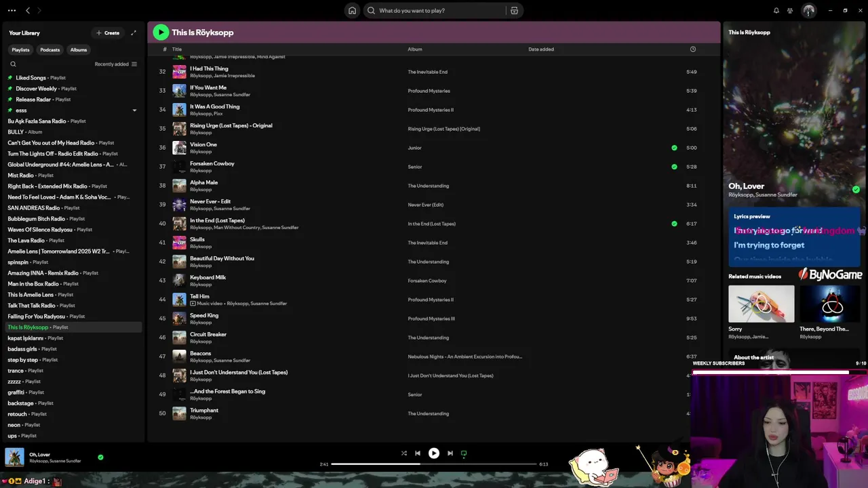The image size is (868, 488).
Task: Click track cover art for Skulls
Action: pos(179,243)
